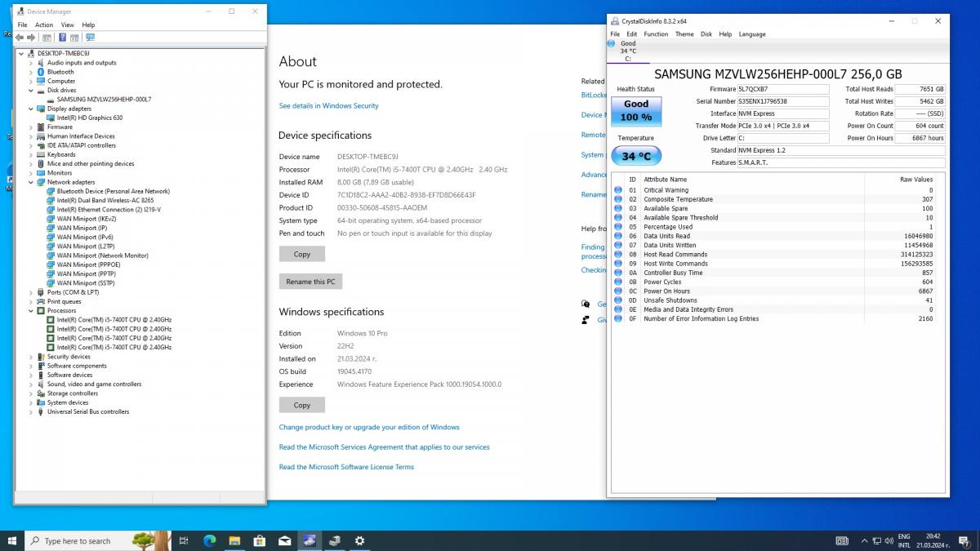Screen dimensions: 980x551
Task: Select Intel(R) Dual Band Wireless-AC 8265 adapter
Action: (105, 200)
